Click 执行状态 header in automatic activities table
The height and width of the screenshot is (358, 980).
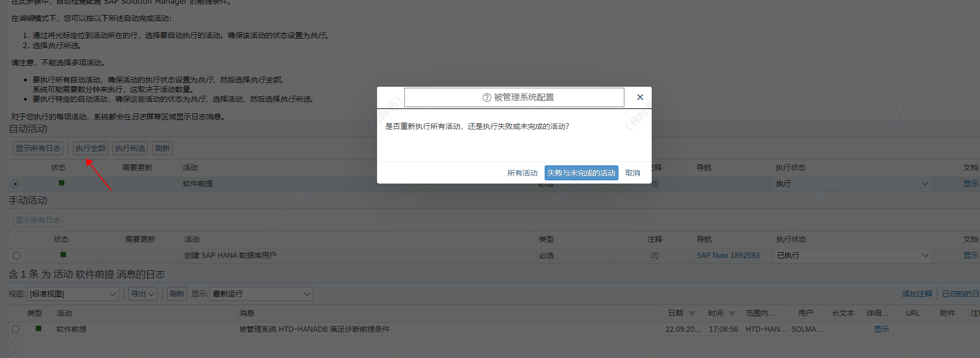[790, 167]
